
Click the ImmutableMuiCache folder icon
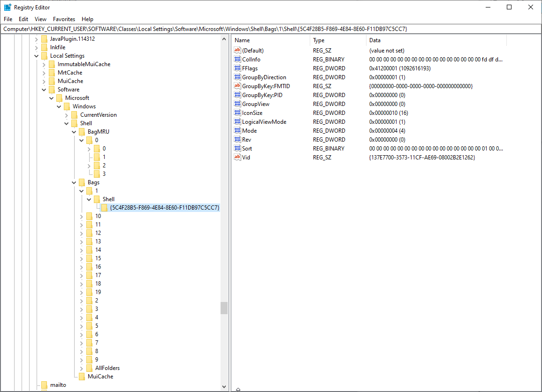tap(52, 64)
